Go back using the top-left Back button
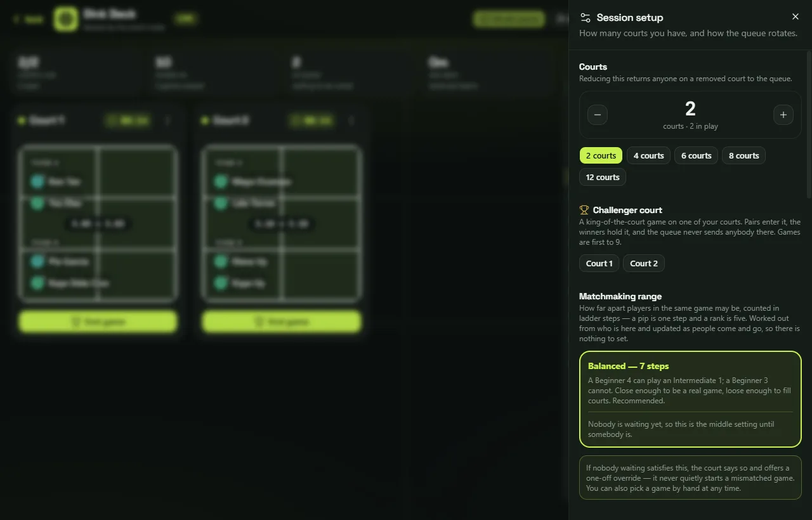This screenshot has width=812, height=520. (x=29, y=19)
